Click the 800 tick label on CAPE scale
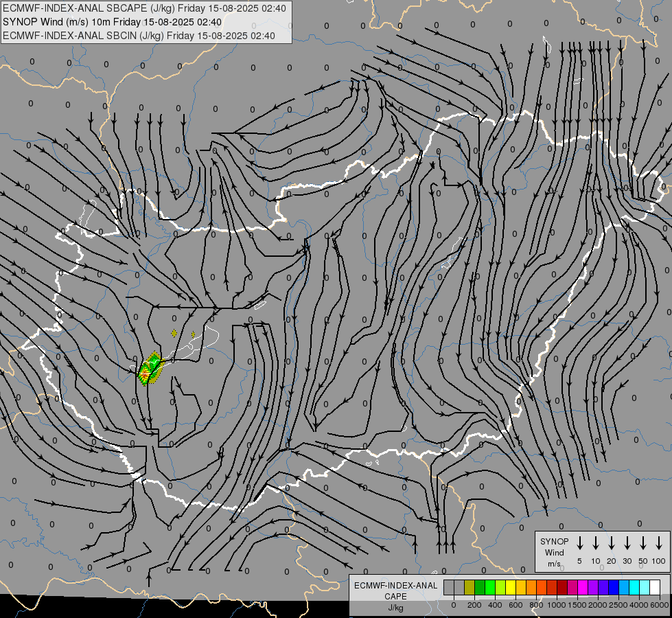 (536, 605)
